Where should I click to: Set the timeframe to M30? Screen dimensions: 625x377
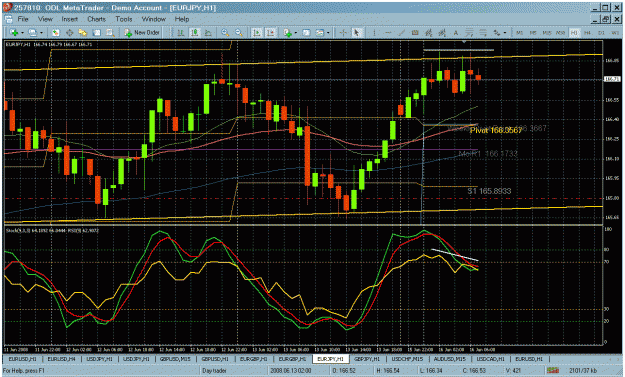point(560,33)
